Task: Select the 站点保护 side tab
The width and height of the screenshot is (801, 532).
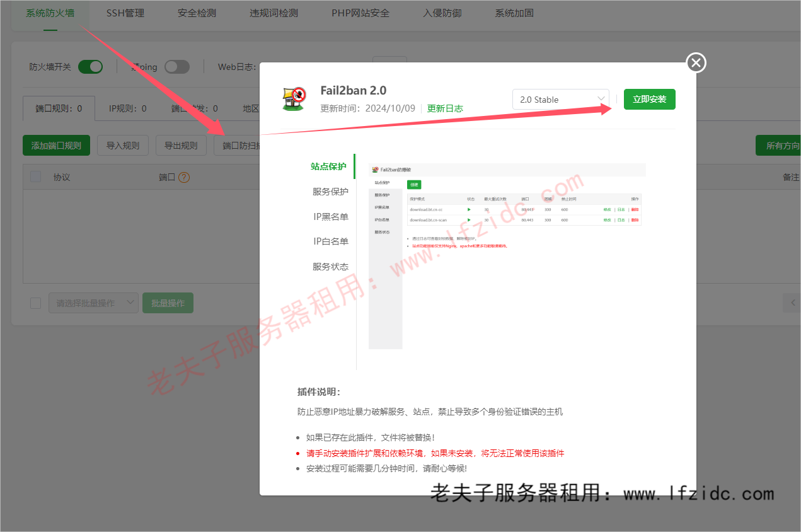Action: (328, 166)
